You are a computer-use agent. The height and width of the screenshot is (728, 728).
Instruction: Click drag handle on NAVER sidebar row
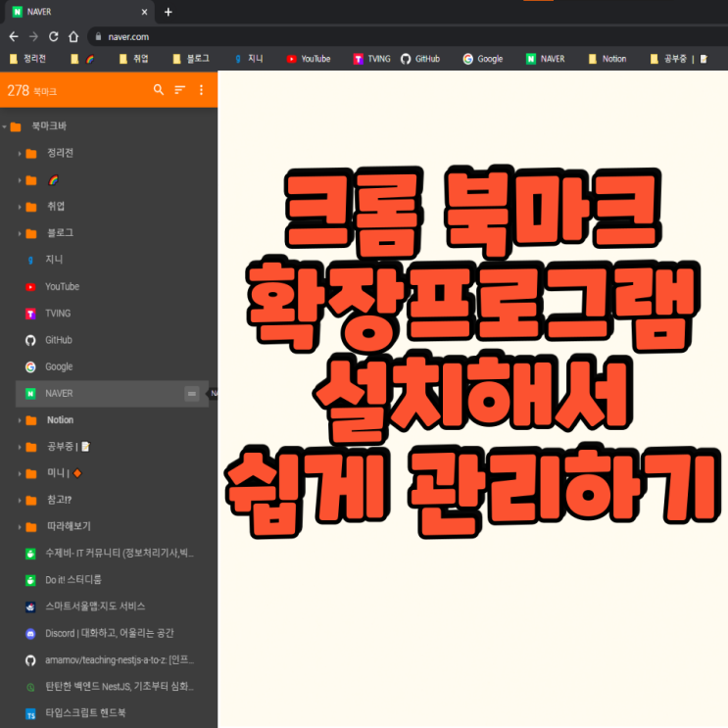tap(192, 394)
